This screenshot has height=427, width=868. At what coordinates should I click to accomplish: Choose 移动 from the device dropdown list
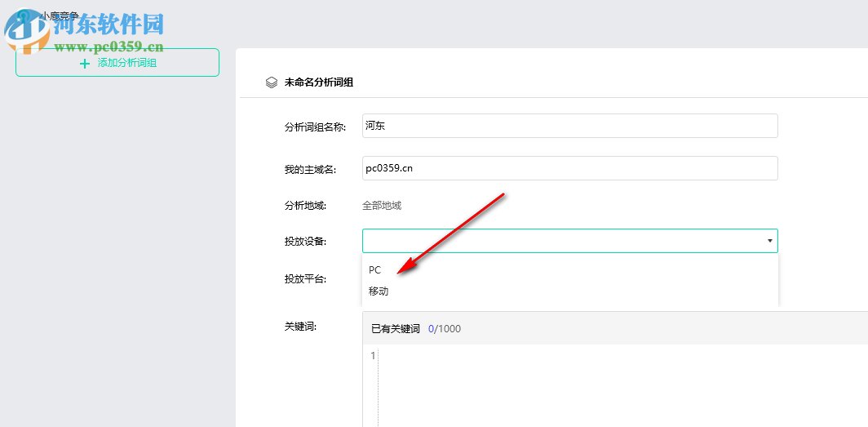tap(570, 291)
